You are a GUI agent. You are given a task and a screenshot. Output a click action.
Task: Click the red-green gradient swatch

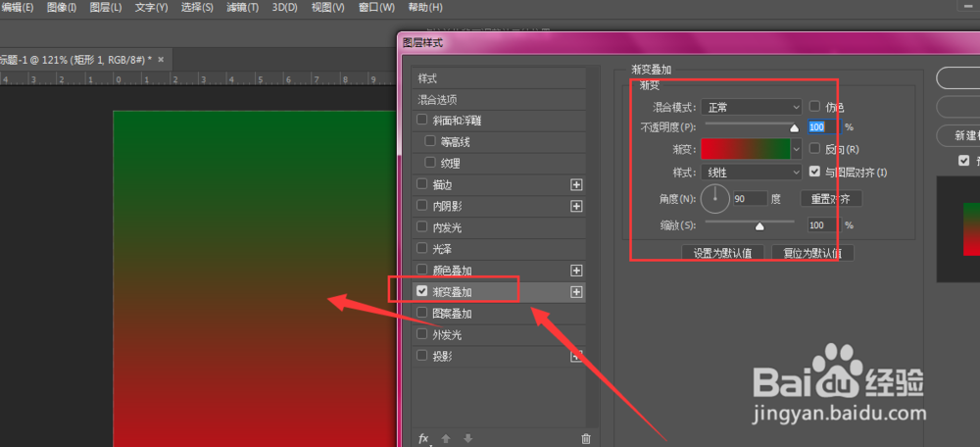point(746,149)
